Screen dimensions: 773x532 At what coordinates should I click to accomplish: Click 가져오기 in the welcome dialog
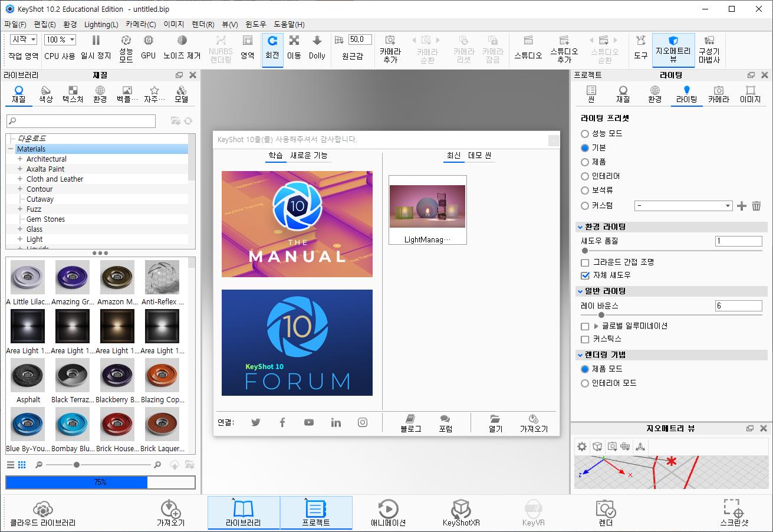click(534, 423)
